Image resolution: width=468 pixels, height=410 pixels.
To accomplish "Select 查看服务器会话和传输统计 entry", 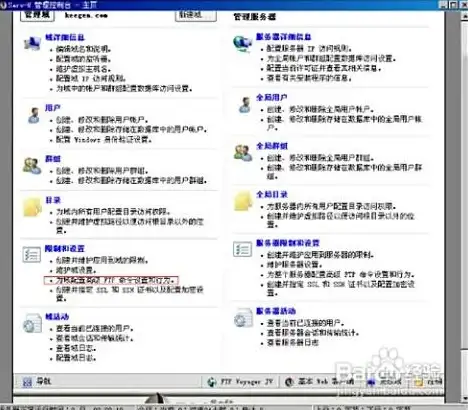I will (313, 333).
